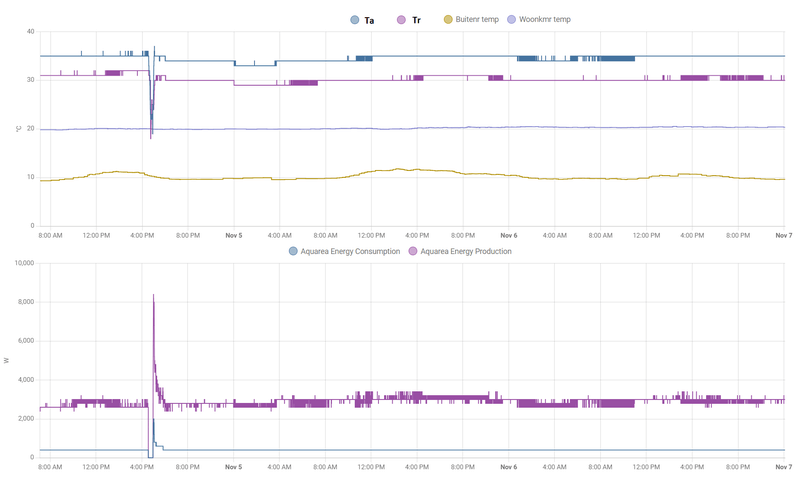The width and height of the screenshot is (800, 477).
Task: Toggle the Buitenr temp series label
Action: (x=477, y=20)
